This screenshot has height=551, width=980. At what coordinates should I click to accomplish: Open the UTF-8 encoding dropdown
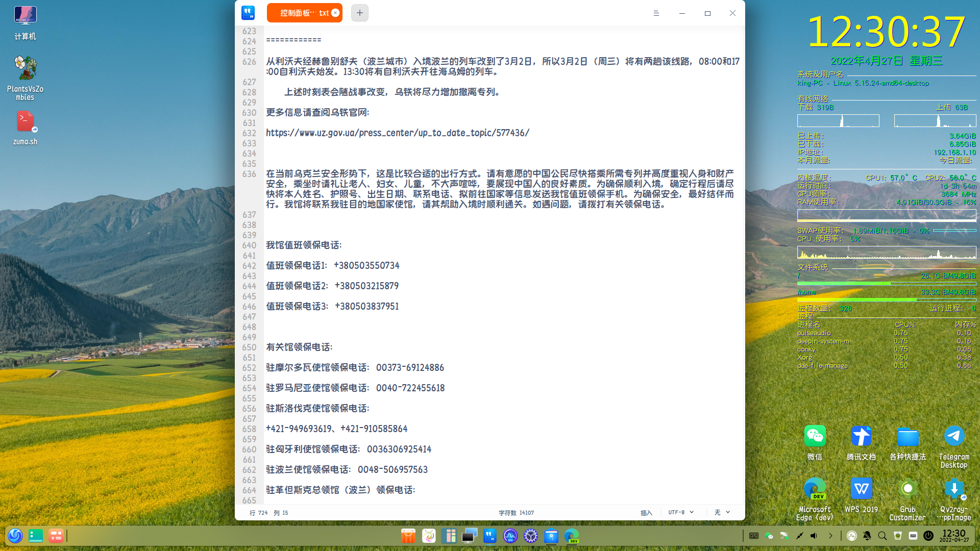pos(680,512)
